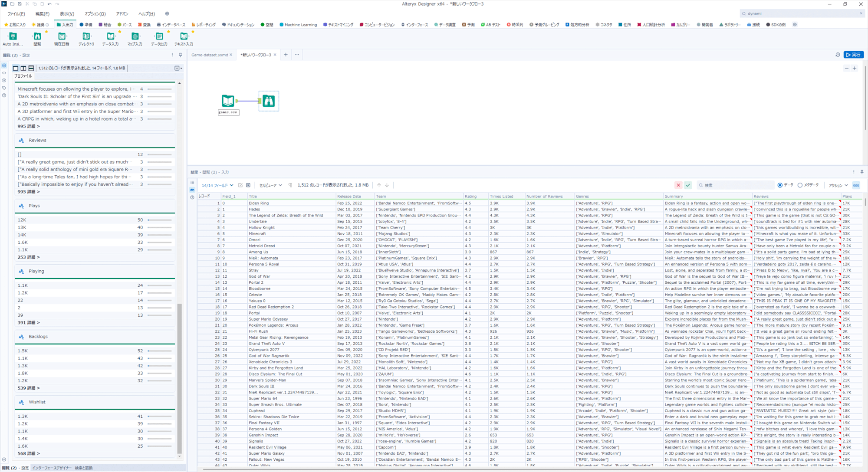This screenshot has width=868, height=472.
Task: Click the results 検索 search field
Action: click(x=735, y=185)
